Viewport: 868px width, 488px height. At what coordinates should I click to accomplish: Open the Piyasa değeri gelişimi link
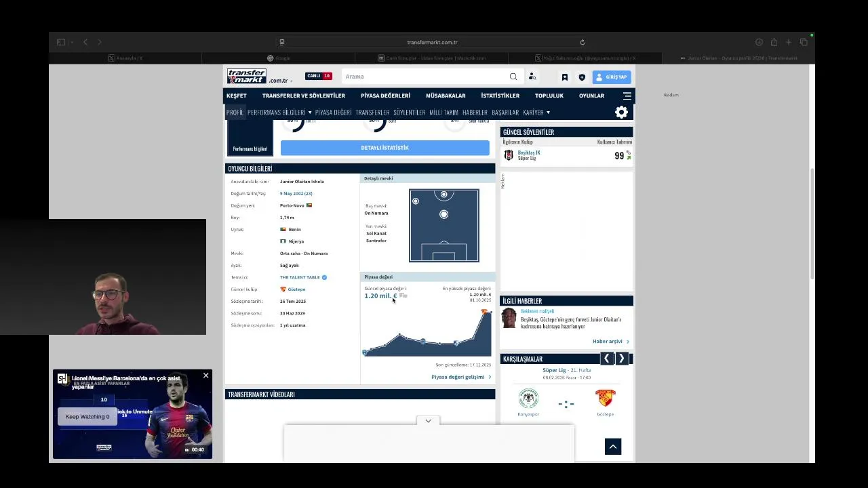pos(461,377)
